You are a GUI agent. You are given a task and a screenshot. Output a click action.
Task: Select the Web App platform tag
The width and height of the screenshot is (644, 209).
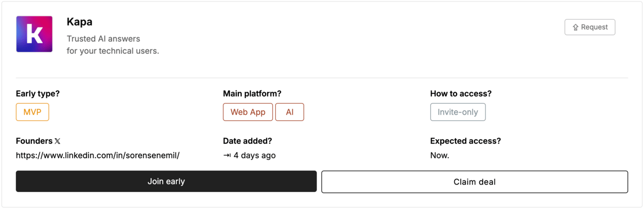(248, 112)
